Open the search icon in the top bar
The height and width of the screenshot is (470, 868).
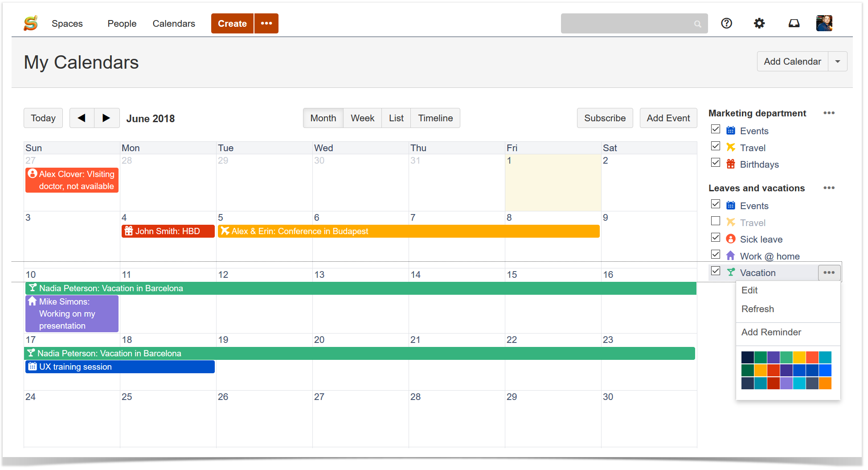click(697, 23)
